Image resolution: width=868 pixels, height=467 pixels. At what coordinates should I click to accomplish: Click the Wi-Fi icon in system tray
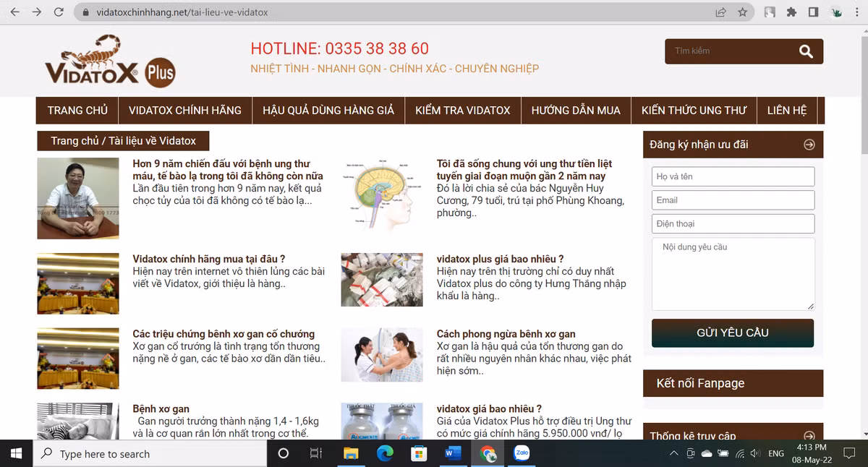[739, 453]
